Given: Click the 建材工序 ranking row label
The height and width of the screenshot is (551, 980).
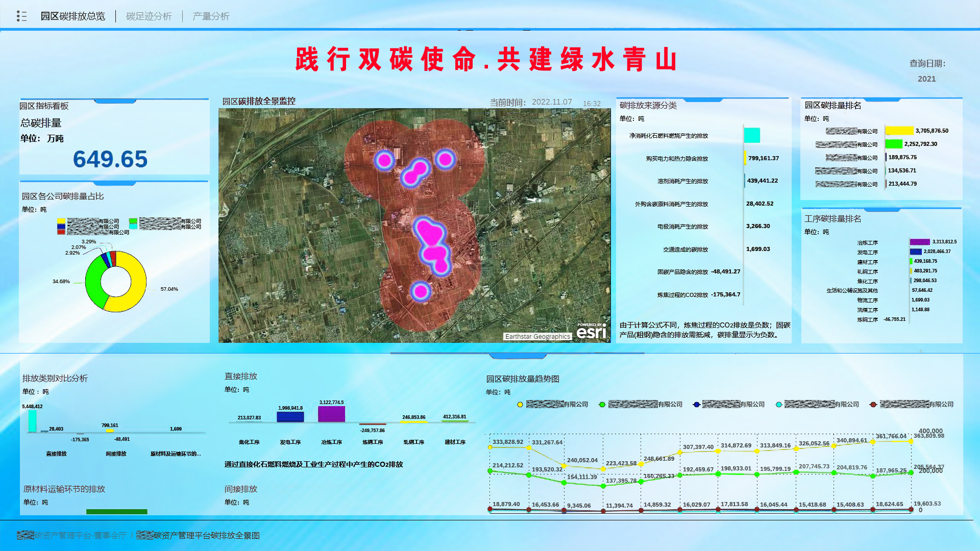Looking at the screenshot, I should coord(867,262).
